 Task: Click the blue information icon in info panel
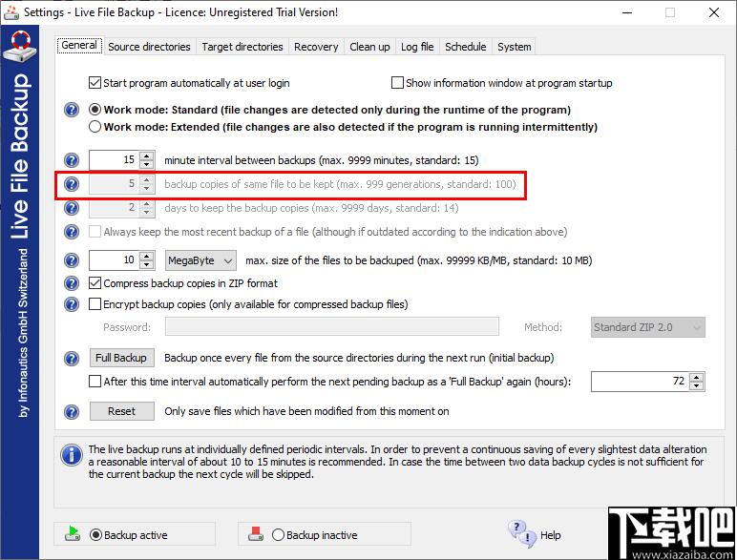[72, 455]
